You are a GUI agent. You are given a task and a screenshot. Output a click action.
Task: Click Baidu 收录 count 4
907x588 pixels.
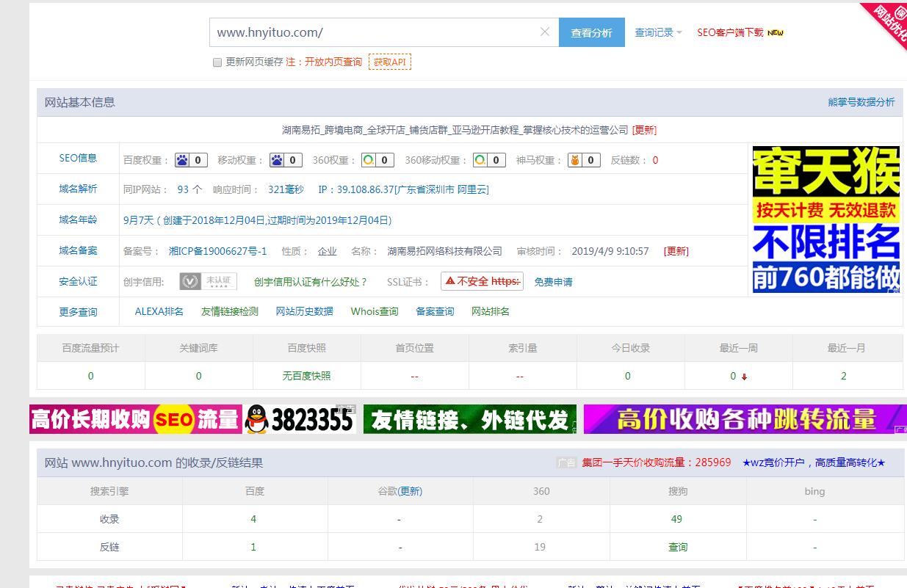click(x=253, y=519)
